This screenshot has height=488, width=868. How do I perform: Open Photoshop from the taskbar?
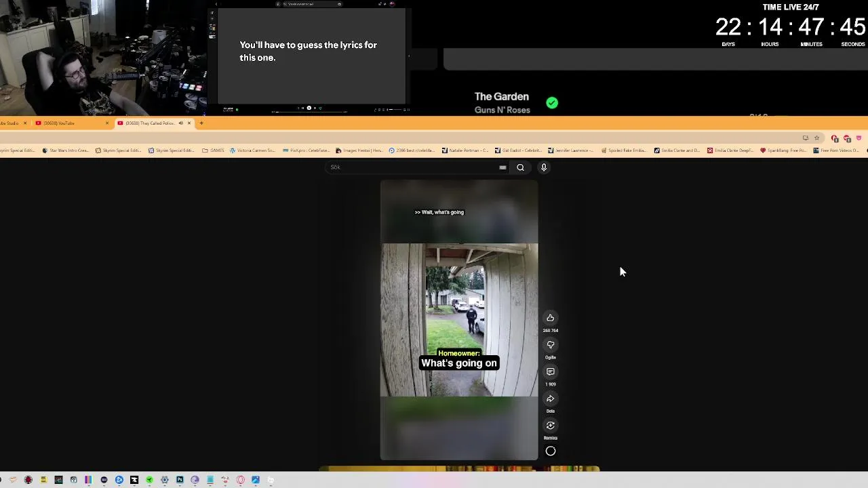click(x=180, y=480)
